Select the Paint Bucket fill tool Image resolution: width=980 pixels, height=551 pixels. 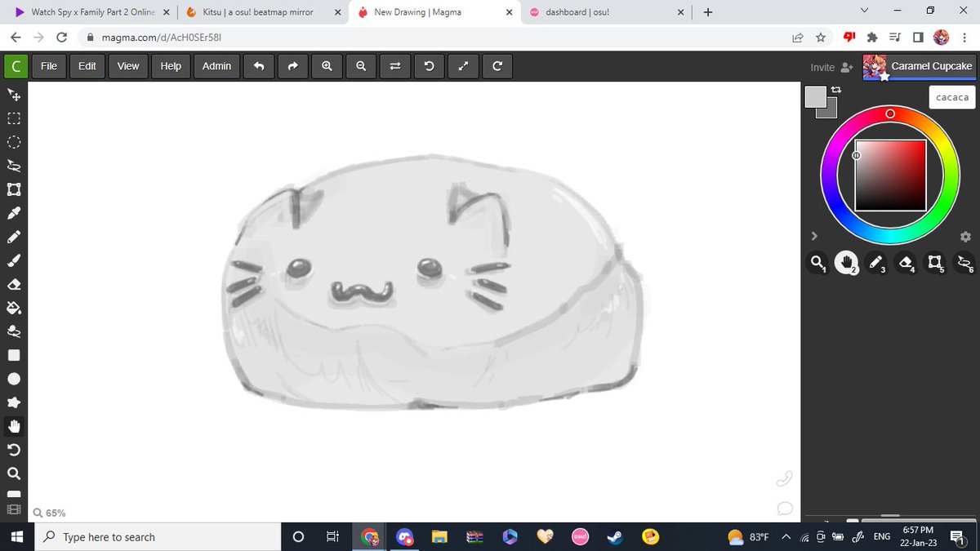click(14, 308)
